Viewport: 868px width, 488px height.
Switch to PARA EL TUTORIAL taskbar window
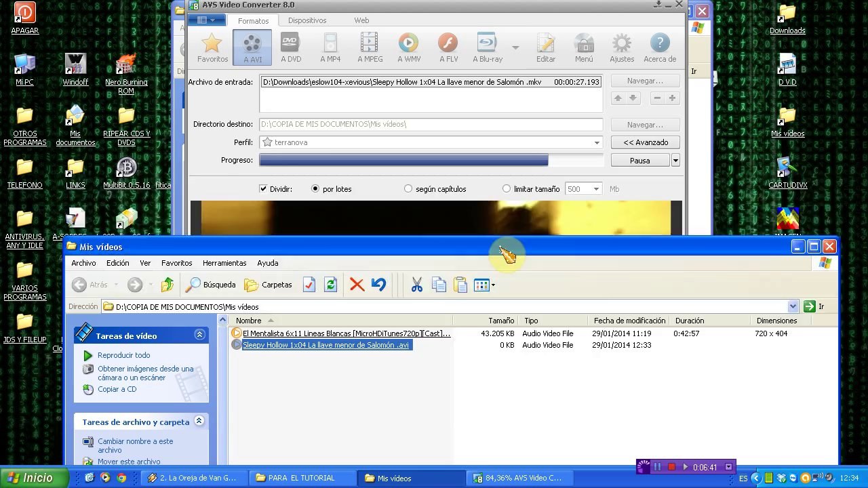[x=301, y=478]
